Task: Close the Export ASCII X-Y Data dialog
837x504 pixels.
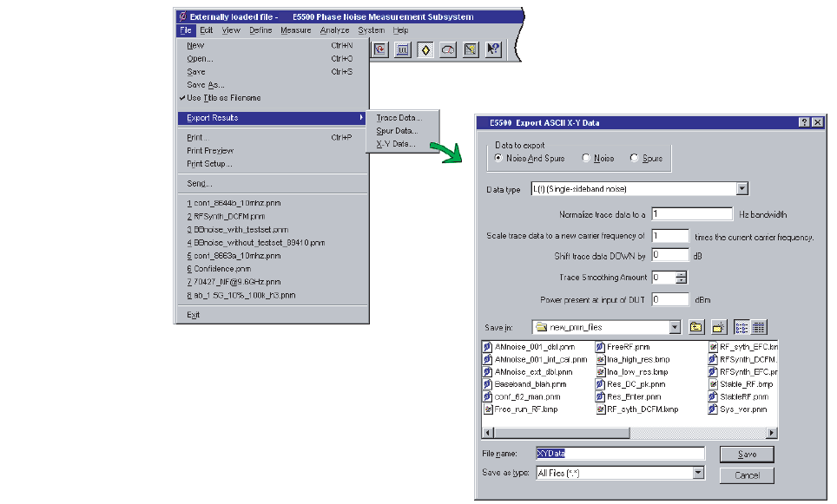Action: (817, 122)
